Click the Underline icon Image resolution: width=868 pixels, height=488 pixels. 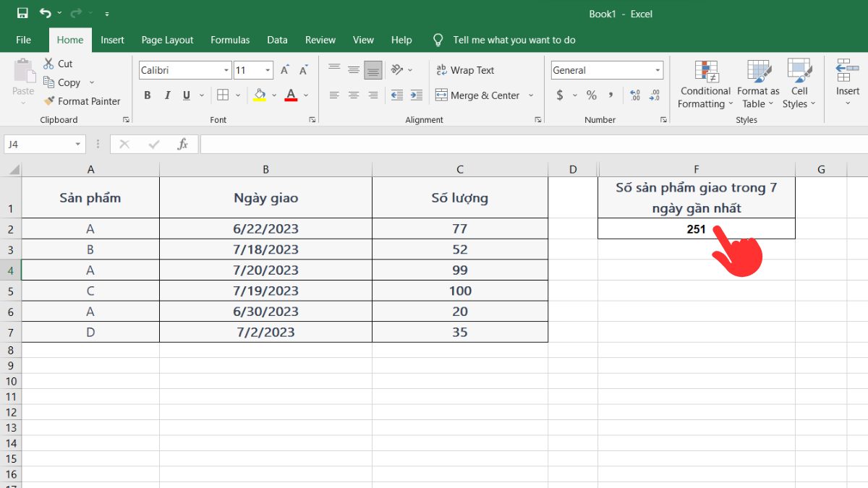[x=187, y=95]
